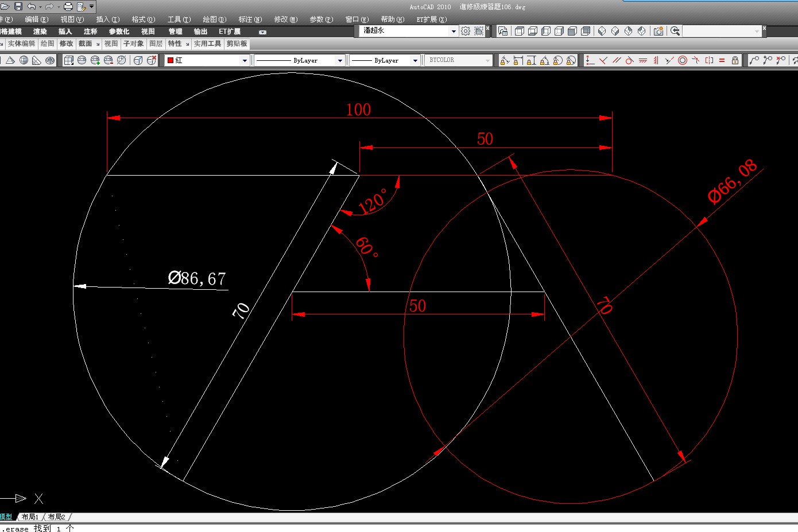The width and height of the screenshot is (798, 532).
Task: Undo the last action using the arrow icon
Action: click(x=32, y=7)
